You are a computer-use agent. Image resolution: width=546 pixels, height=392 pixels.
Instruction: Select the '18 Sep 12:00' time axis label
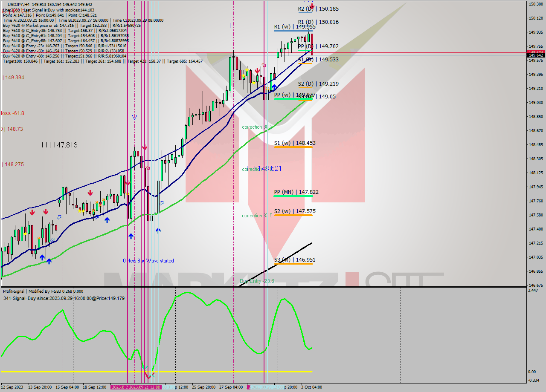94,387
